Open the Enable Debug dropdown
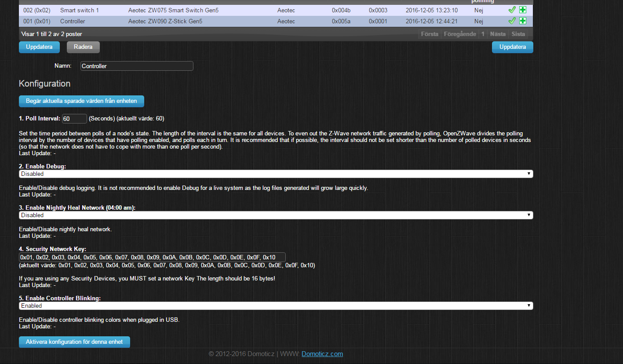 (x=276, y=174)
